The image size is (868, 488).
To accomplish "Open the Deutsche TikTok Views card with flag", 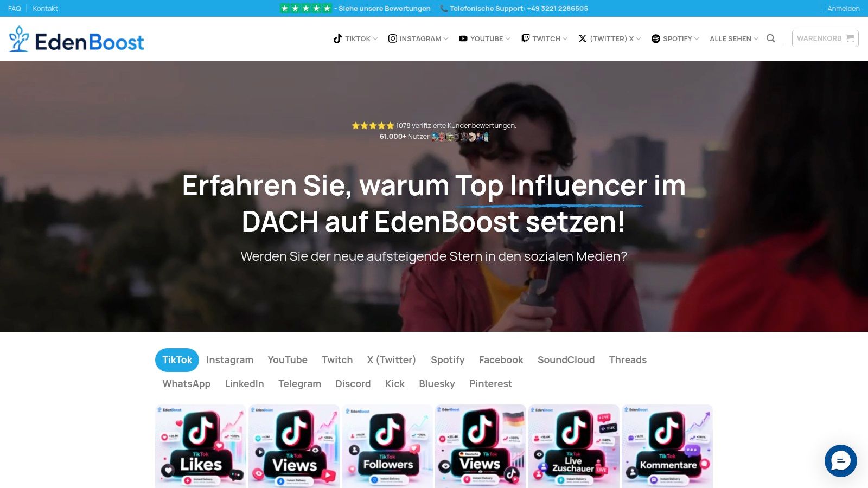I will (x=481, y=446).
